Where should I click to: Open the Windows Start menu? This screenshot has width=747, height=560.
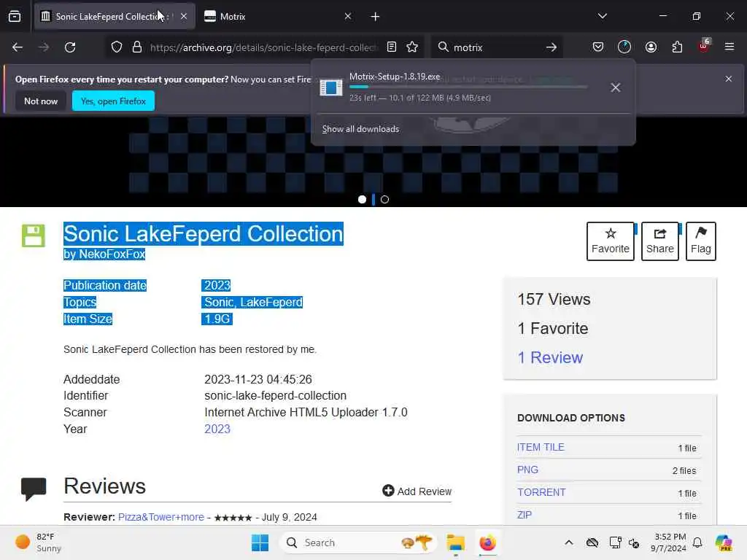pyautogui.click(x=260, y=542)
